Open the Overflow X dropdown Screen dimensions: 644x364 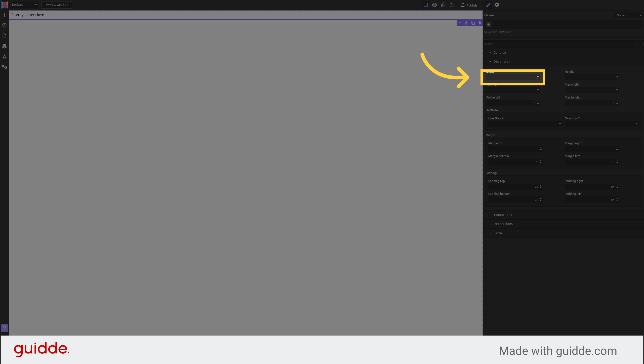[x=525, y=124]
